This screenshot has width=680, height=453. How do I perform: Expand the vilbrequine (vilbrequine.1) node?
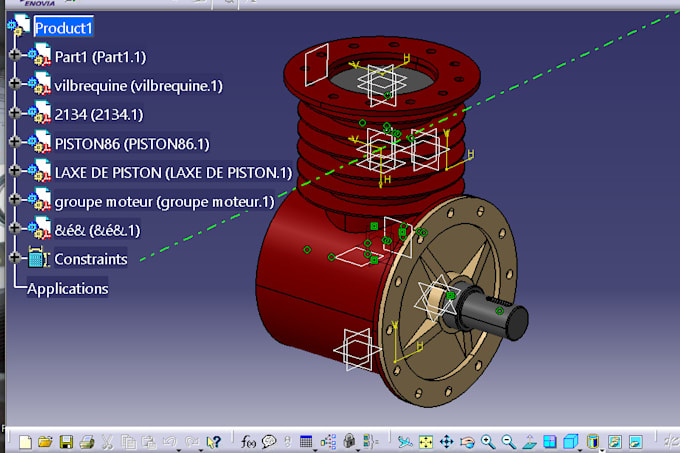click(x=14, y=83)
